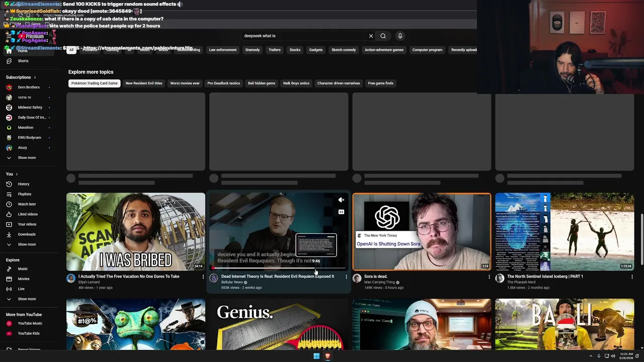Screen dimensions: 644x362
Task: Open Live under Explore
Action: (x=21, y=289)
